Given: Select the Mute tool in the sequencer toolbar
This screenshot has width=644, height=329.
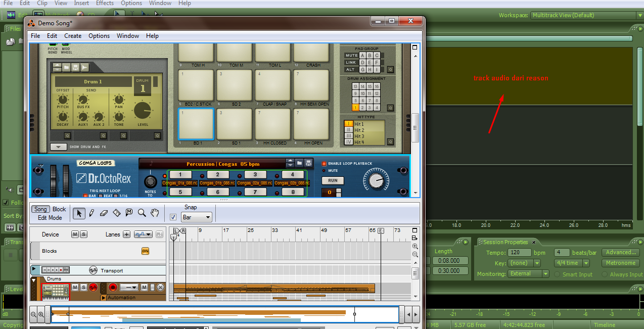Looking at the screenshot, I should pyautogui.click(x=129, y=213).
